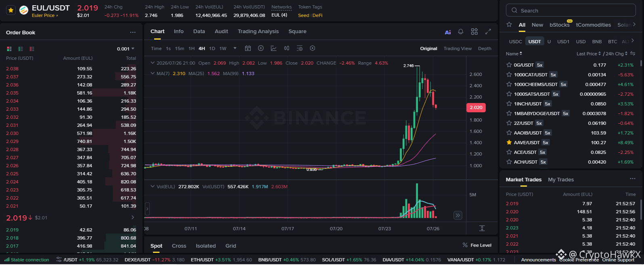Open technical indicators icon
644x265 pixels.
[x=274, y=48]
